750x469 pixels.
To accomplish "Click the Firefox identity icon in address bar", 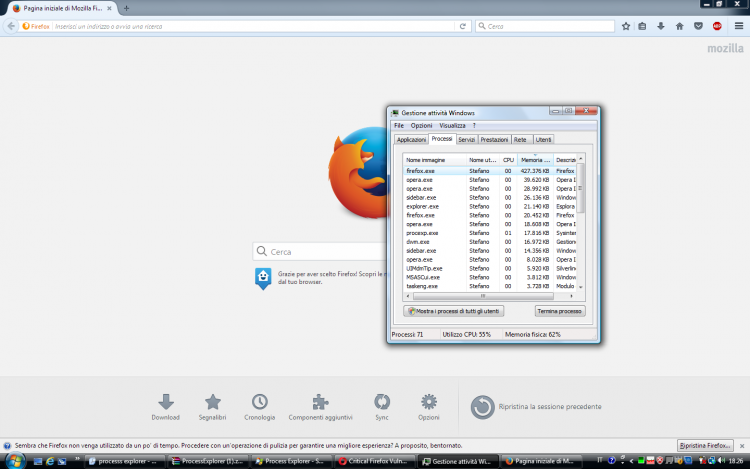I will coord(36,26).
